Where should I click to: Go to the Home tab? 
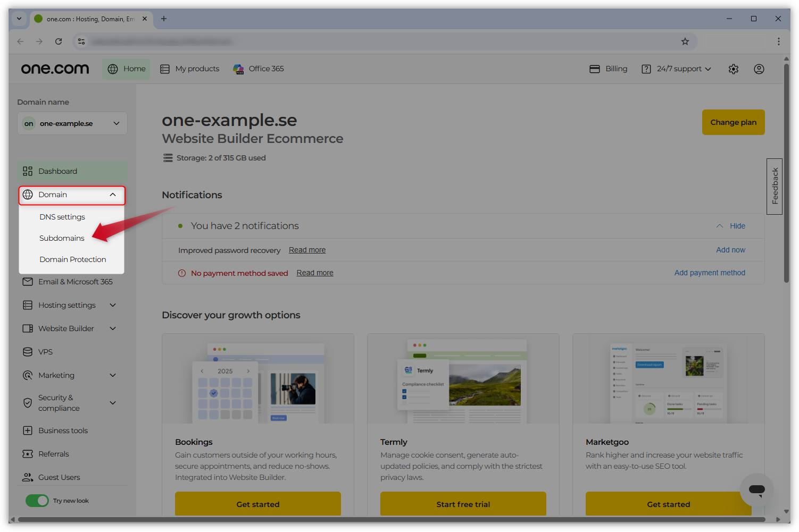126,69
